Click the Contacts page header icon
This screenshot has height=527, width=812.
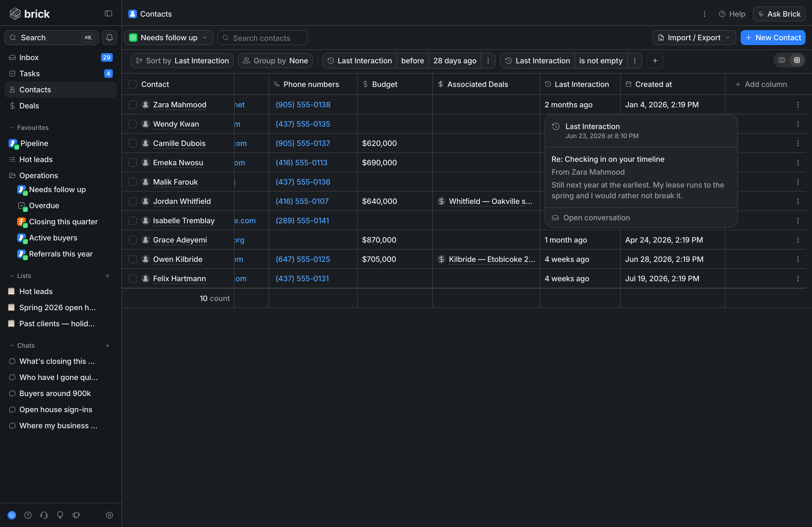[133, 14]
